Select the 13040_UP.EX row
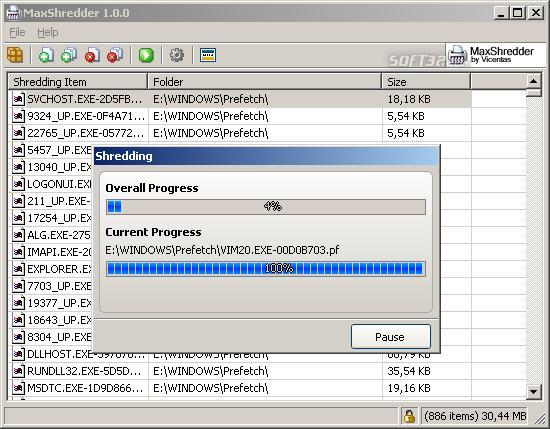Viewport: 550px width, 429px height. tap(51, 167)
